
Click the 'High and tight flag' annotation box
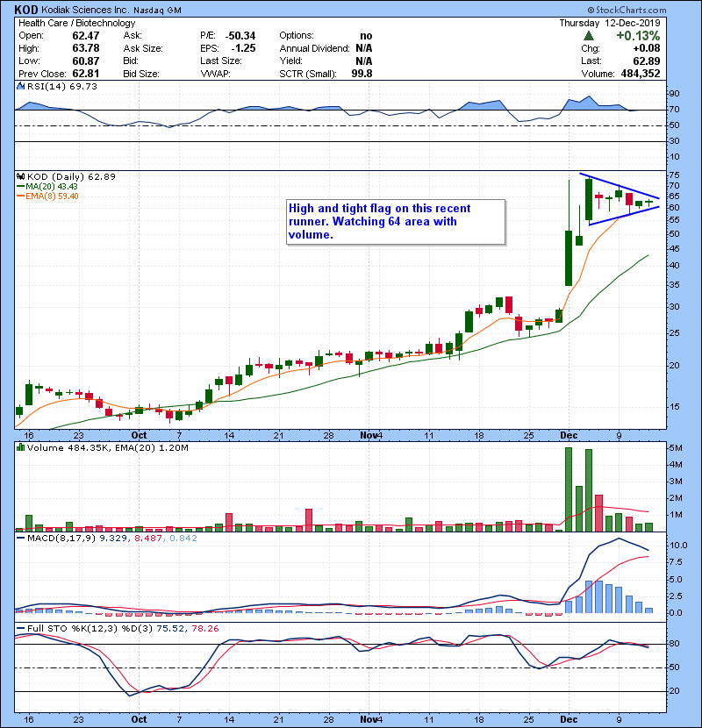tap(396, 222)
